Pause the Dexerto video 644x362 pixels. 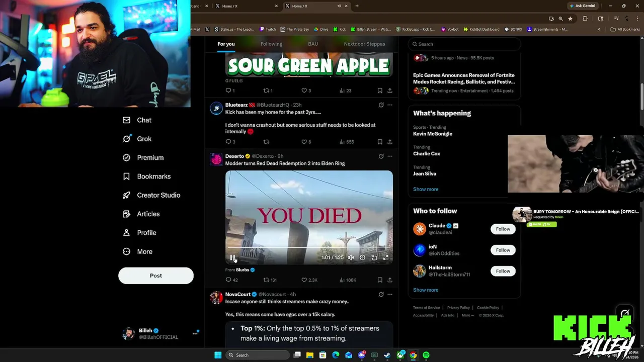click(x=232, y=257)
